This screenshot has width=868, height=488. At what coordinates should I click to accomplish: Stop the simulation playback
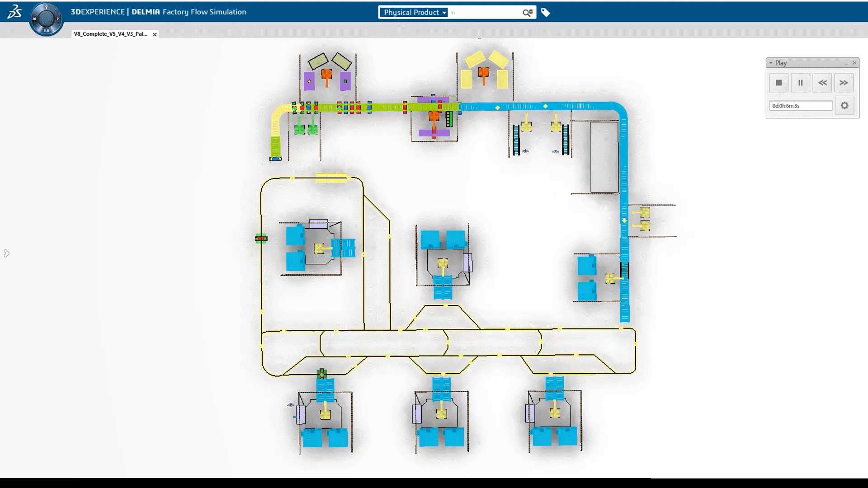coord(778,83)
